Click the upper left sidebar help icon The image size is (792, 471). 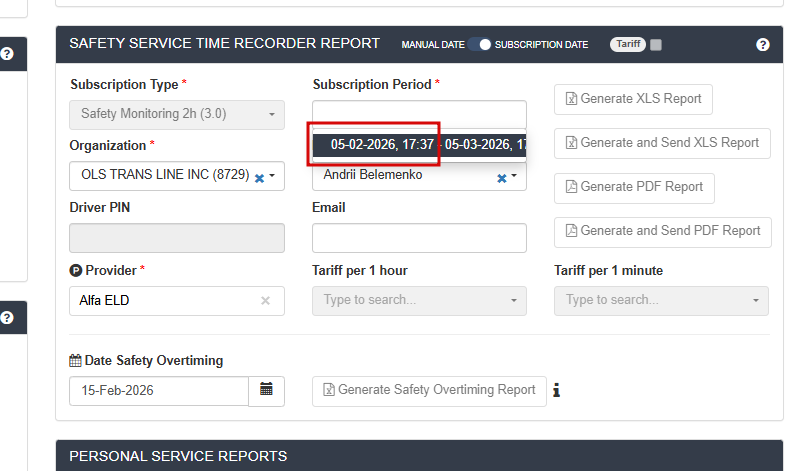point(7,53)
